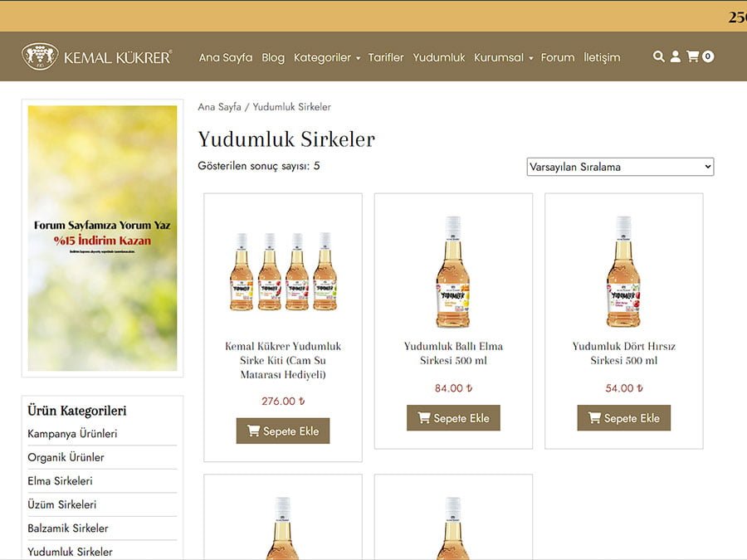Open Yudumluk Ballı Elma Sirkesi bottle image

[x=453, y=271]
